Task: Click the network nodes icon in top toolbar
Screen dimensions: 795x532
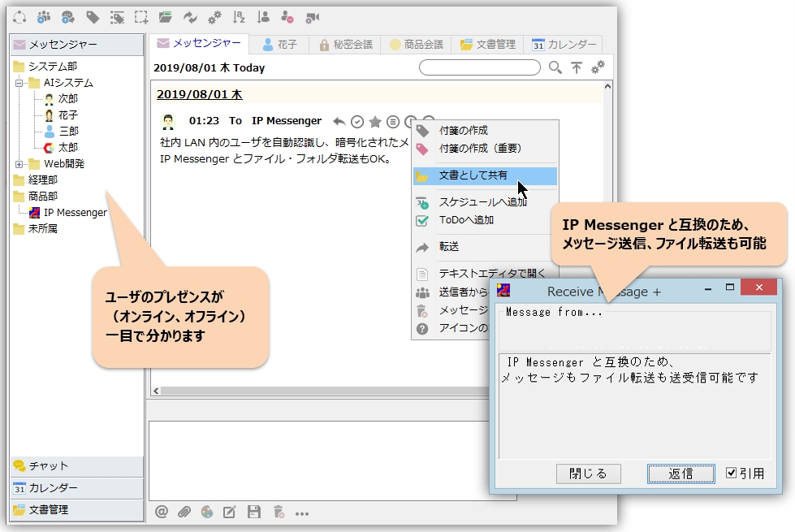Action: 19,18
